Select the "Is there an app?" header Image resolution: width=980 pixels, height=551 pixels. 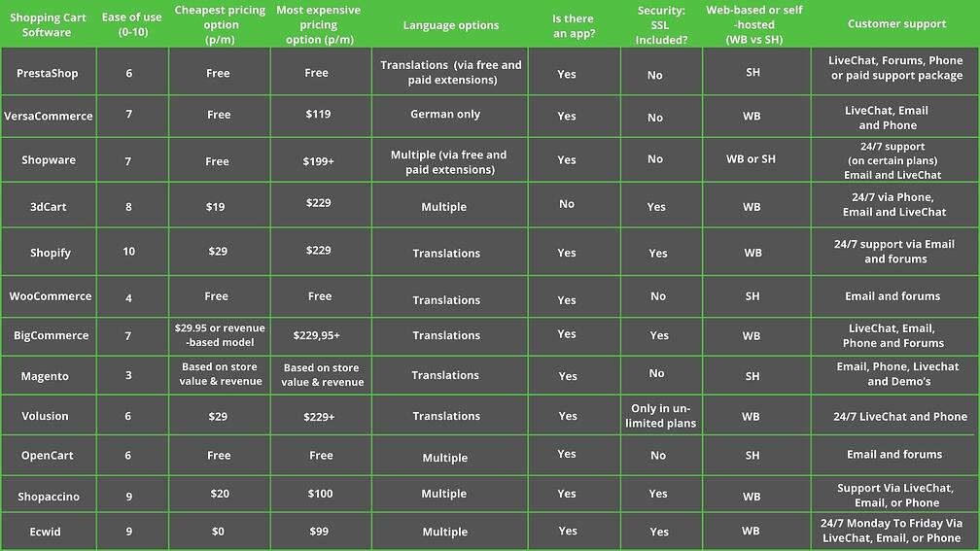click(574, 25)
